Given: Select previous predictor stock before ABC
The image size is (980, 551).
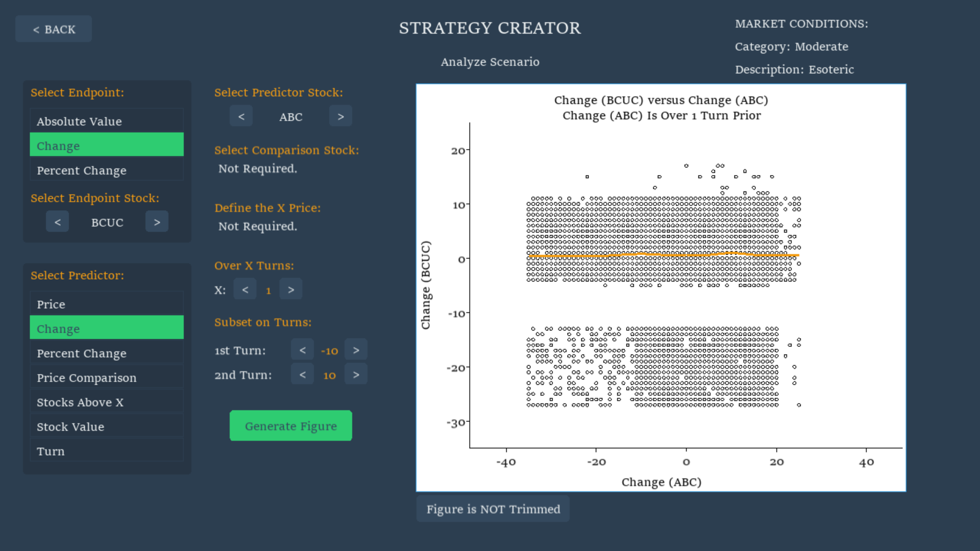Looking at the screenshot, I should [241, 116].
